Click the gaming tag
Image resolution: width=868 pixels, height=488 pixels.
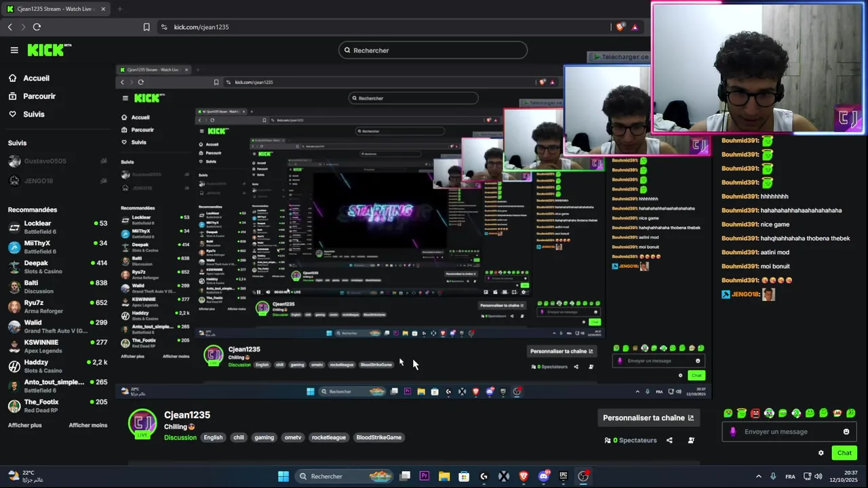pyautogui.click(x=264, y=438)
